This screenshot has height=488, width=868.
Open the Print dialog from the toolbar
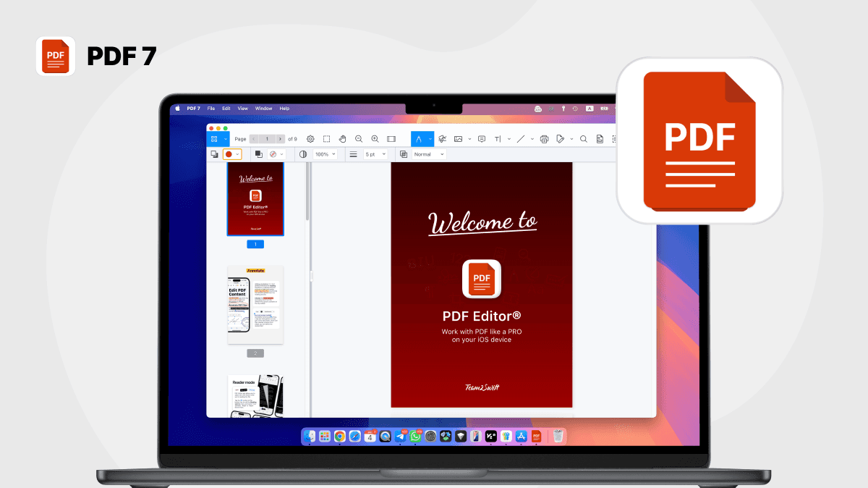(x=545, y=138)
